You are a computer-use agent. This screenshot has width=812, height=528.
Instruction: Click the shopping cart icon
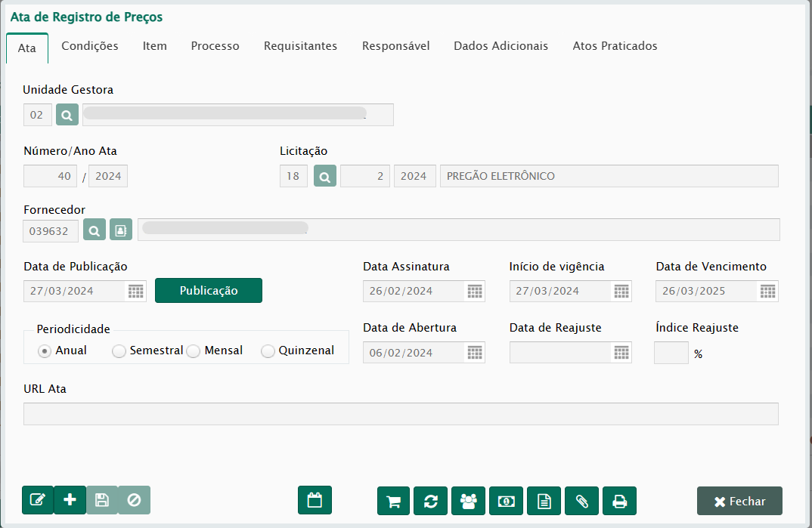pos(393,501)
